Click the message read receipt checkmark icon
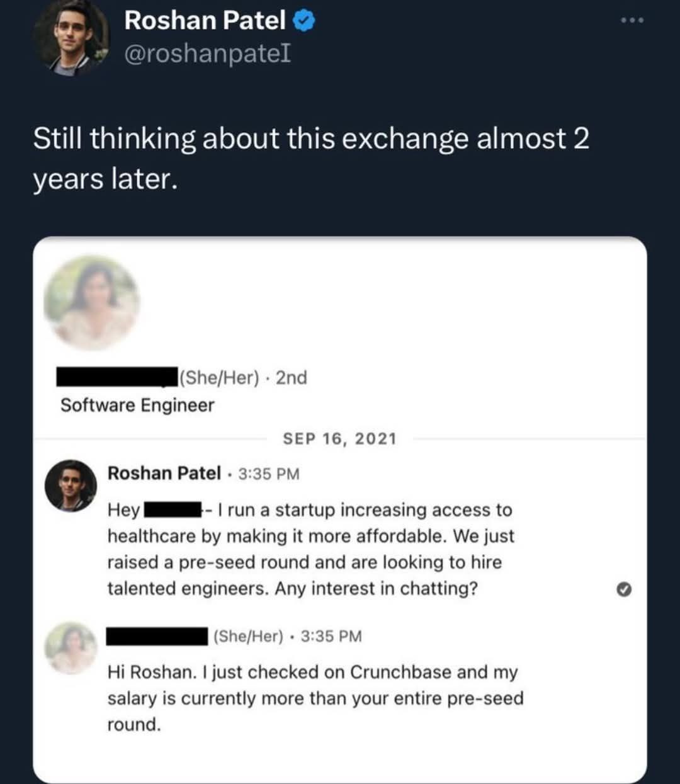This screenshot has height=784, width=680. point(623,589)
